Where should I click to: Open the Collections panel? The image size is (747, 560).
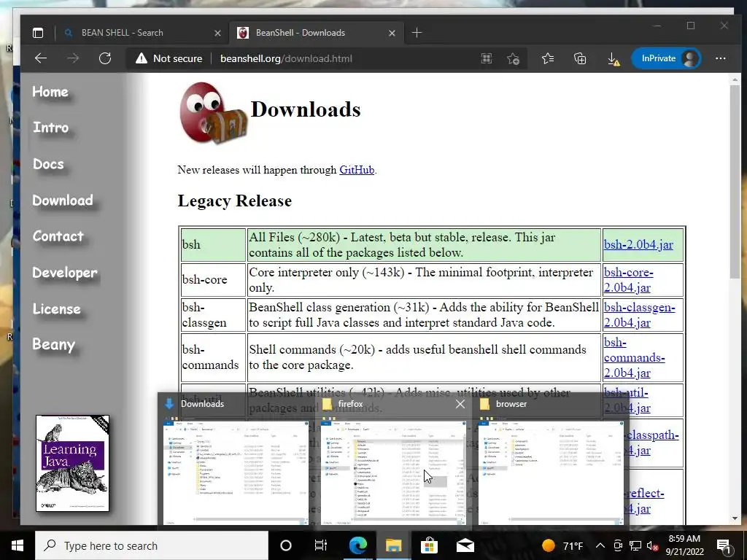580,58
